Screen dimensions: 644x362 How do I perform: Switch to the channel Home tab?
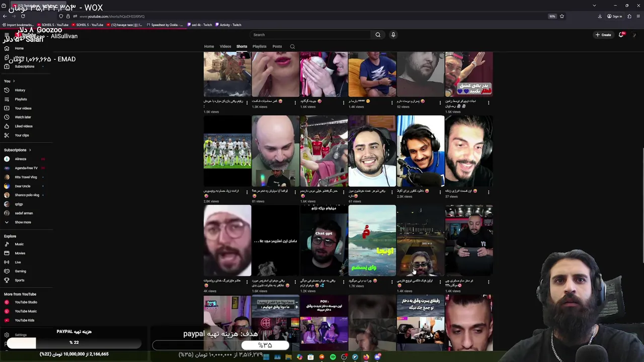[209, 46]
